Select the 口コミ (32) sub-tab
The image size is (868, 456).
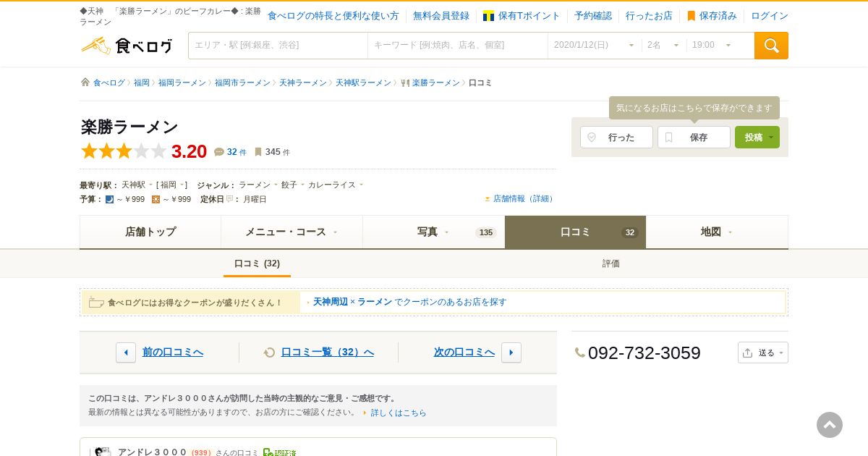pyautogui.click(x=257, y=263)
